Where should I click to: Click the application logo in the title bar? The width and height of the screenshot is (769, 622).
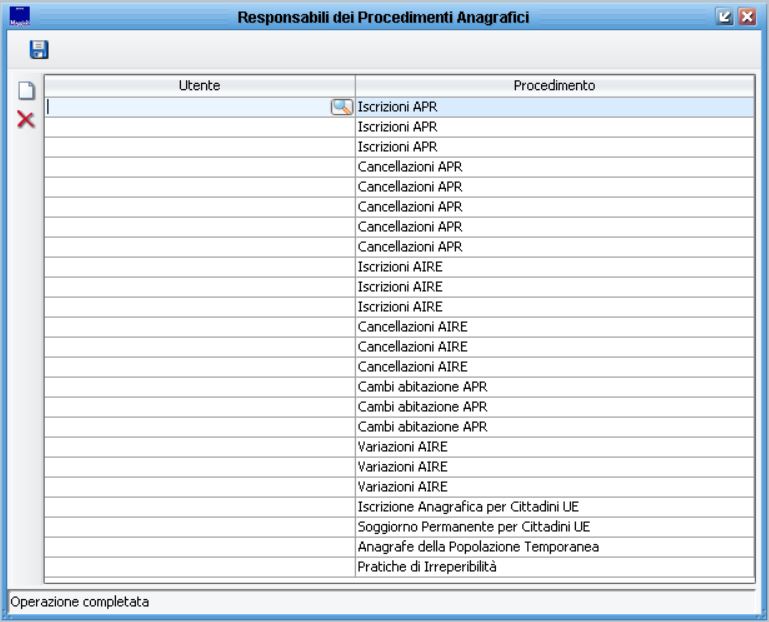coord(20,16)
